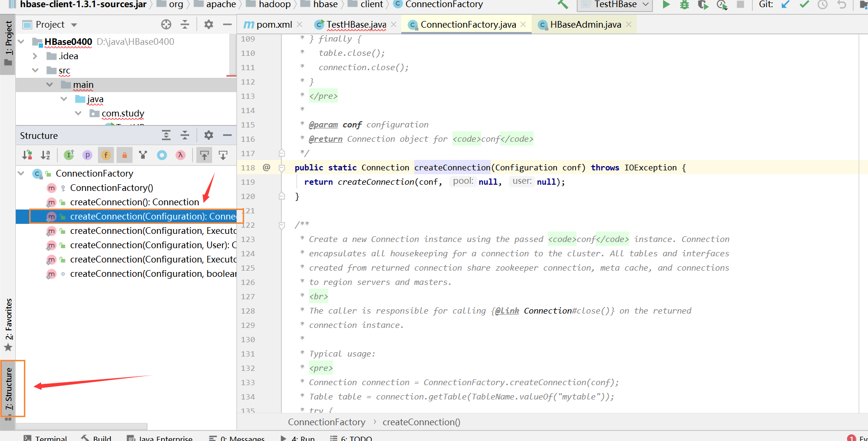Start debugging with the bug icon

685,4
